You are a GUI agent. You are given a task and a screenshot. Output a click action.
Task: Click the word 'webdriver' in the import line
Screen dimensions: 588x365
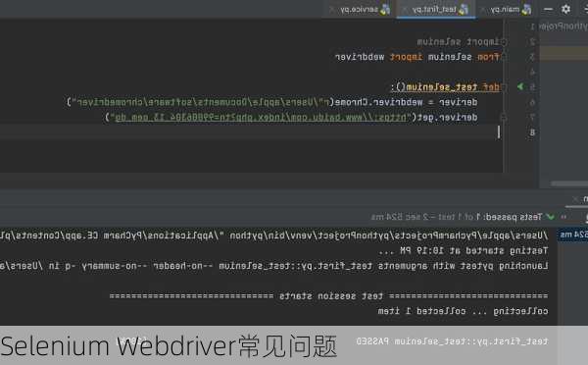(360, 57)
